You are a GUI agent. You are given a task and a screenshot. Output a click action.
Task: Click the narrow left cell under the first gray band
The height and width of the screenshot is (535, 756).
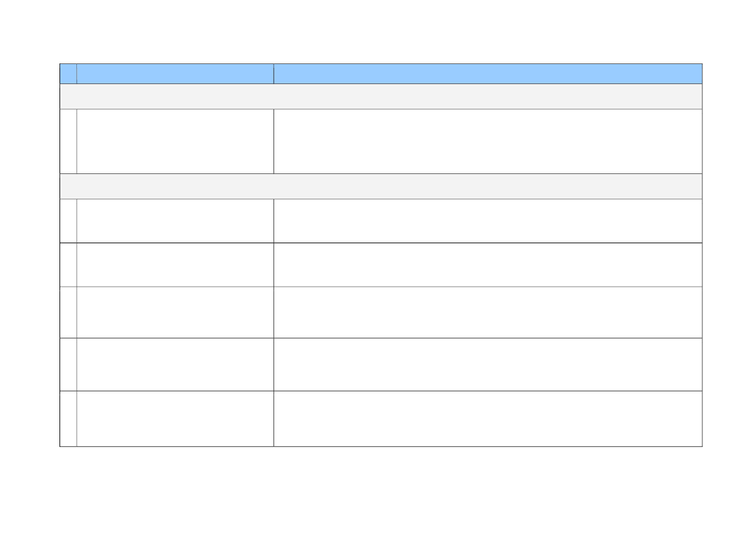point(68,141)
